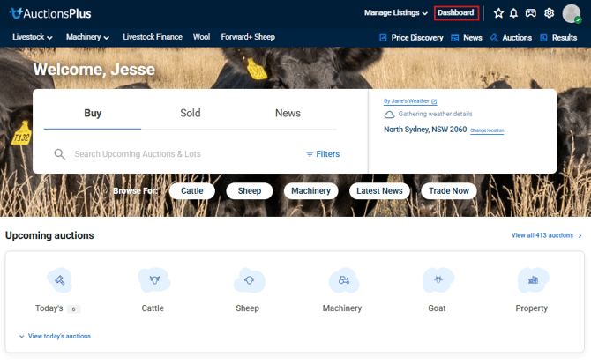Click the favourites star icon
The width and height of the screenshot is (591, 364).
pyautogui.click(x=498, y=13)
